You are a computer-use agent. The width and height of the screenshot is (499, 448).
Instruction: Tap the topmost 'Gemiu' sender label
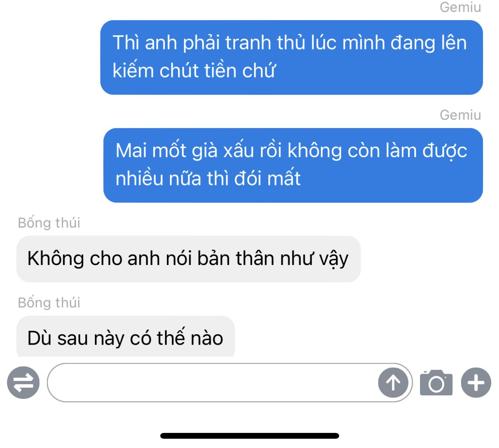click(x=460, y=7)
